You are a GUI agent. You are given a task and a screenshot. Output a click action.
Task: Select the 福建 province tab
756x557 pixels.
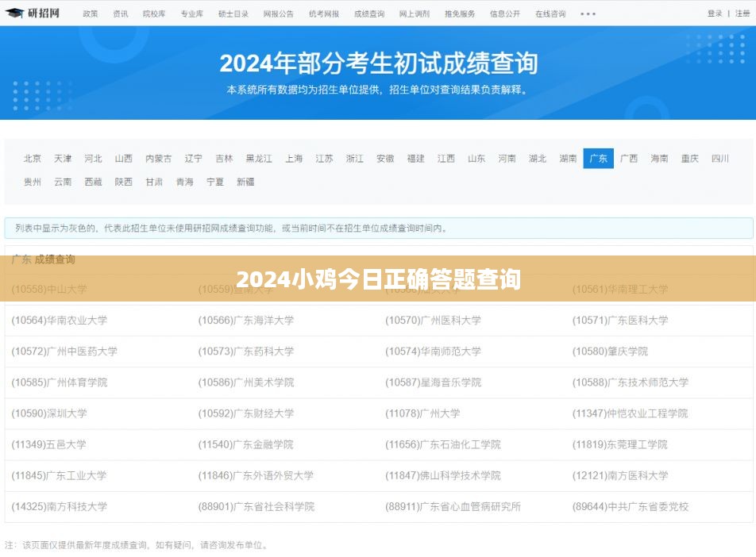(x=415, y=159)
